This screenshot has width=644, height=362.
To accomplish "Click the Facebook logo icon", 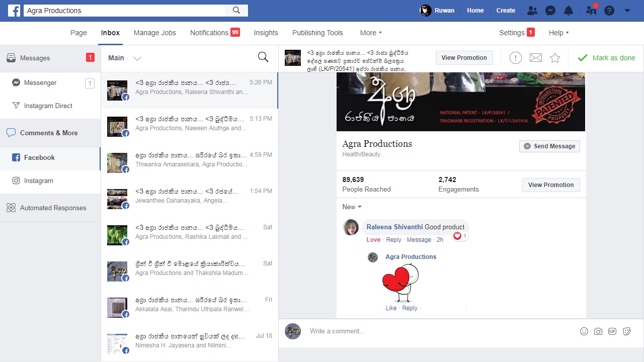I will [15, 10].
